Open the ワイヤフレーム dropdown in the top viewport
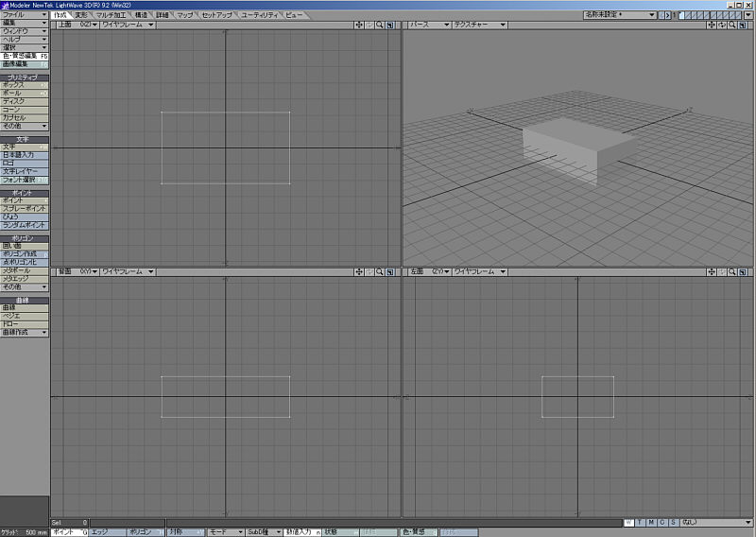The width and height of the screenshot is (756, 537). coord(128,25)
